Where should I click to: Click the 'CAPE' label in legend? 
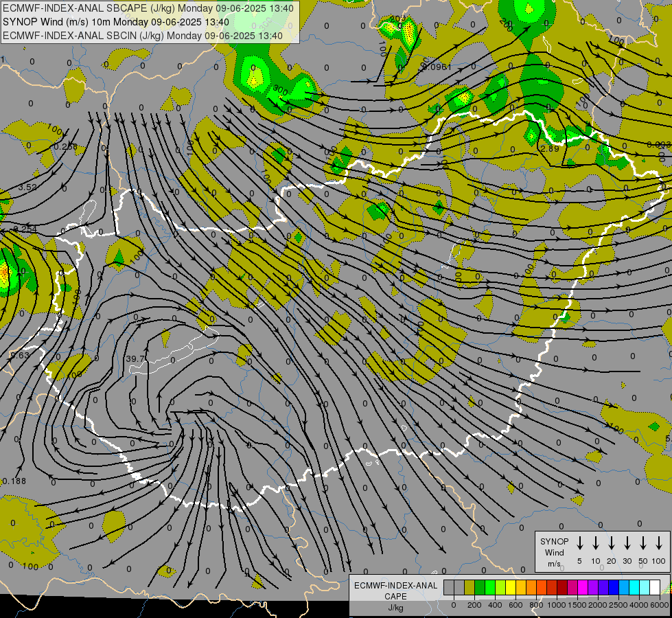coord(395,597)
